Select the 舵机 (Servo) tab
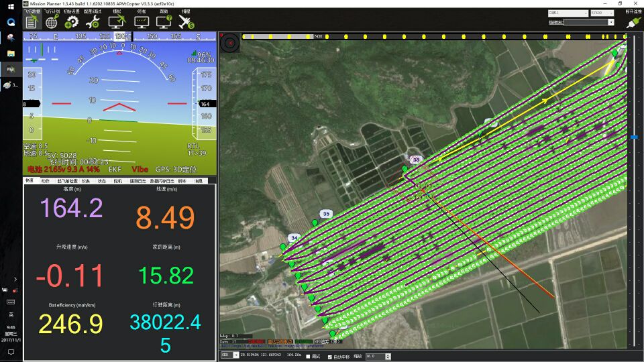The height and width of the screenshot is (362, 644). (x=118, y=181)
